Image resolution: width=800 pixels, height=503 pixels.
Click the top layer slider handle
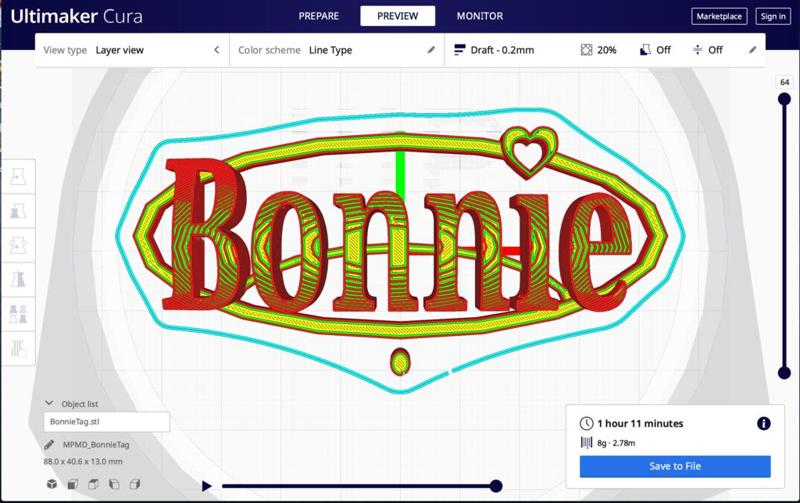click(784, 99)
